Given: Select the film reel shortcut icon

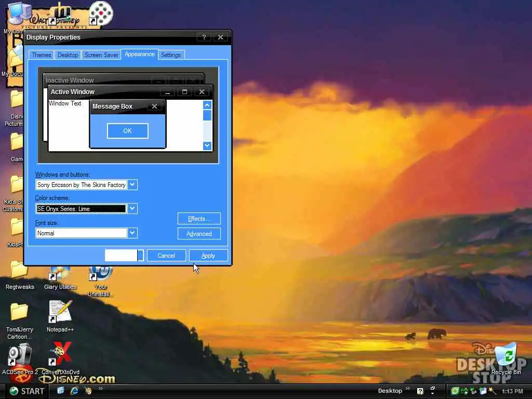Looking at the screenshot, I should point(101,14).
